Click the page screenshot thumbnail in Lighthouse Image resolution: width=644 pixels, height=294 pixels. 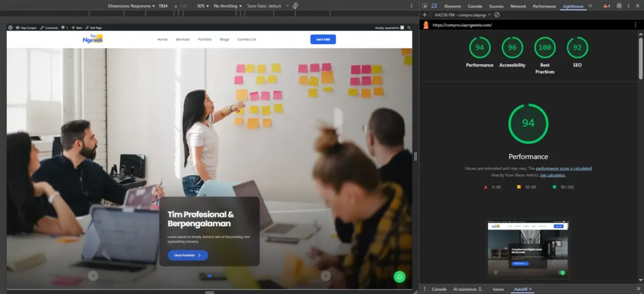tap(528, 249)
